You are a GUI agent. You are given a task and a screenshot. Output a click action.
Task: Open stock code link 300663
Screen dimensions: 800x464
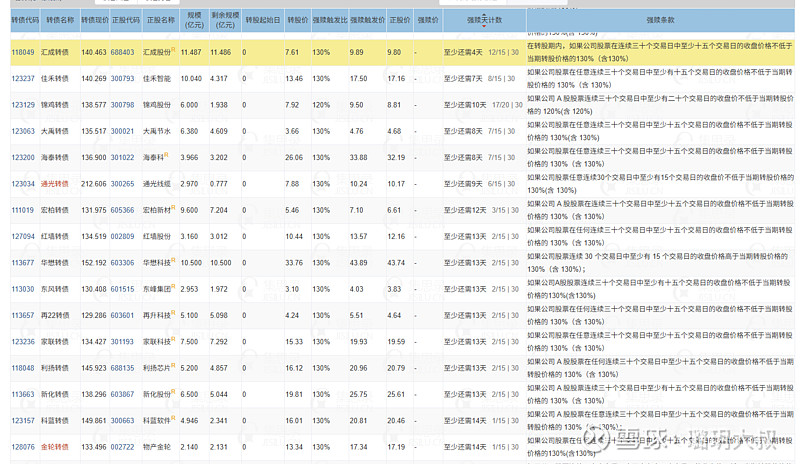tap(122, 421)
